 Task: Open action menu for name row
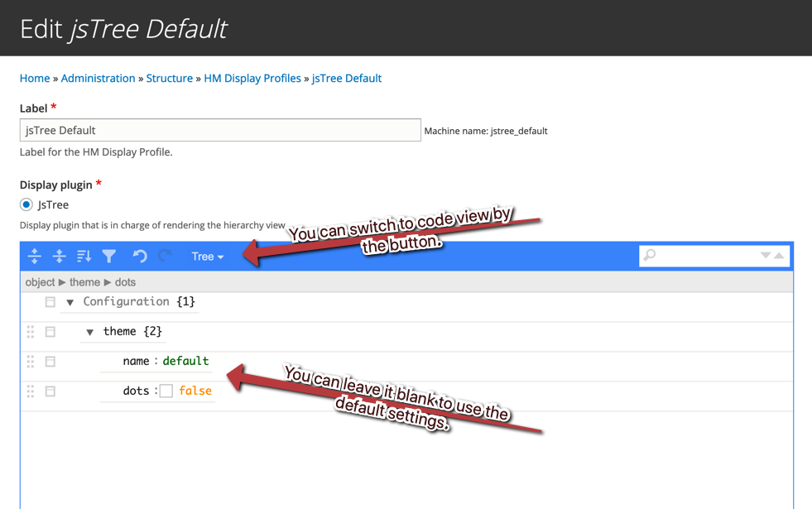click(50, 362)
